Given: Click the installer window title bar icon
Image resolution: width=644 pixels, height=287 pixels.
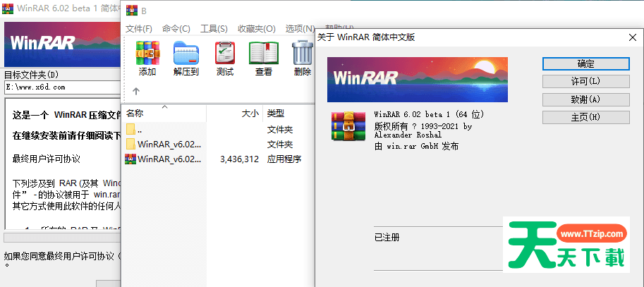Looking at the screenshot, I should pyautogui.click(x=7, y=8).
